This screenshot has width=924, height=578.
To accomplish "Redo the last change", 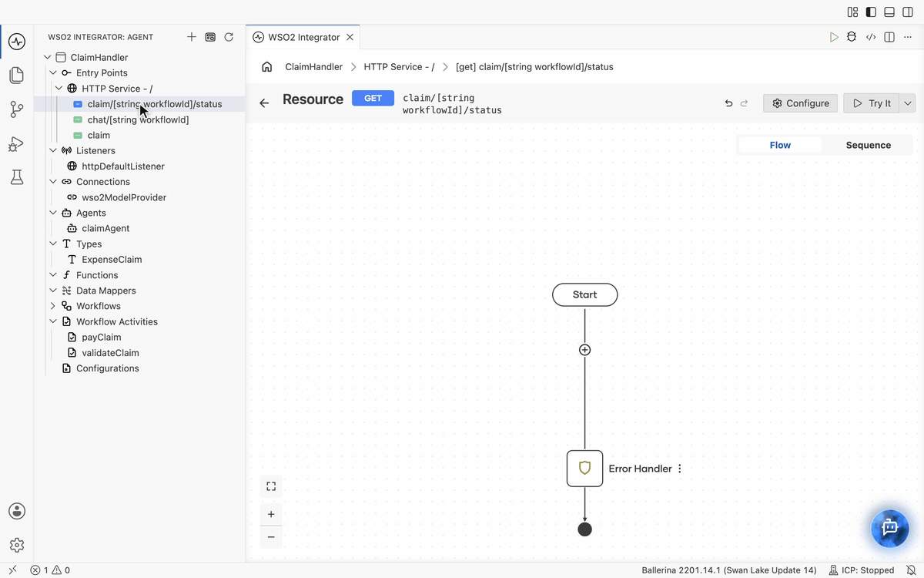I will [744, 103].
